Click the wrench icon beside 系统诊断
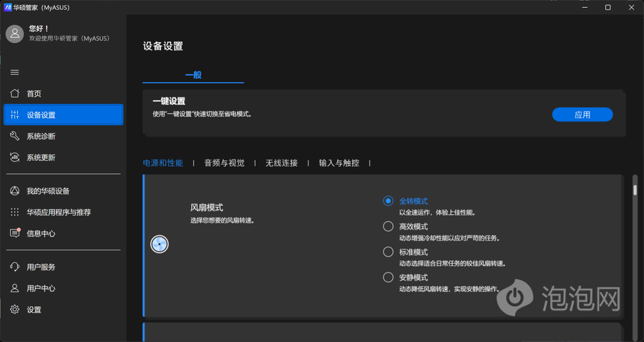The height and width of the screenshot is (342, 644). coord(15,136)
